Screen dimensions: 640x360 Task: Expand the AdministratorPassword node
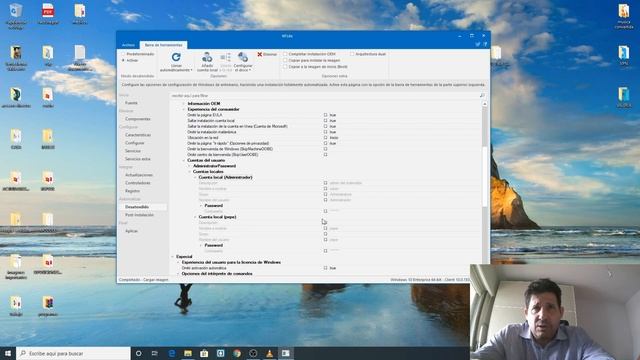[189, 166]
